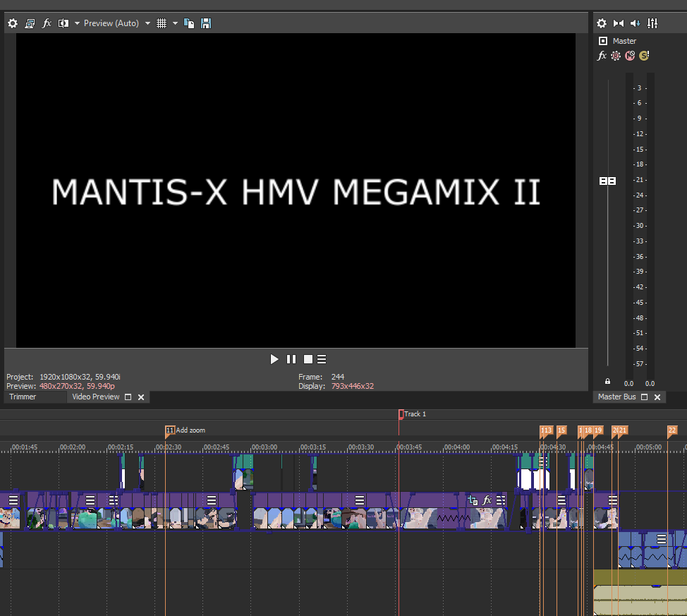Image resolution: width=687 pixels, height=616 pixels.
Task: Open event menu beside the clip's fx icon
Action: pyautogui.click(x=501, y=500)
